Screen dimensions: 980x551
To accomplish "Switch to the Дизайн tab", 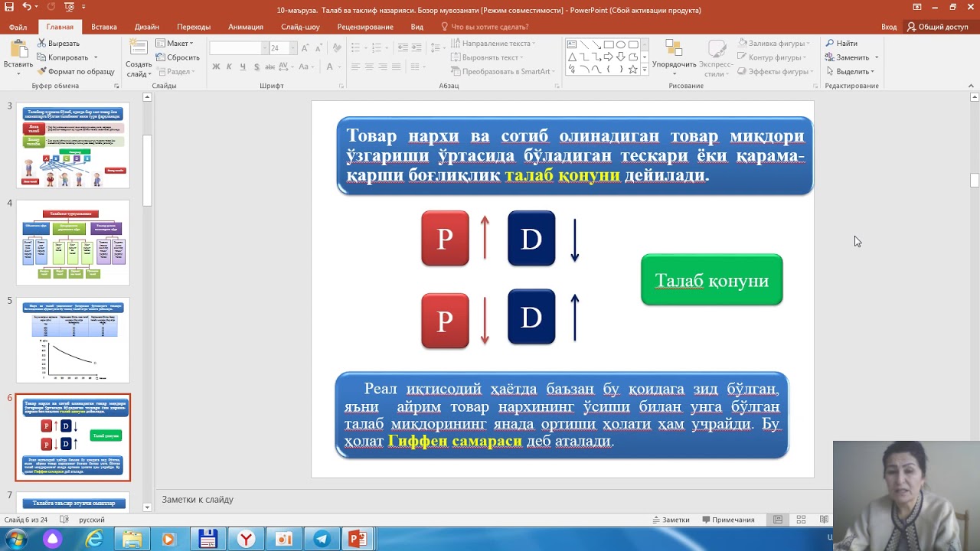I will [x=147, y=27].
